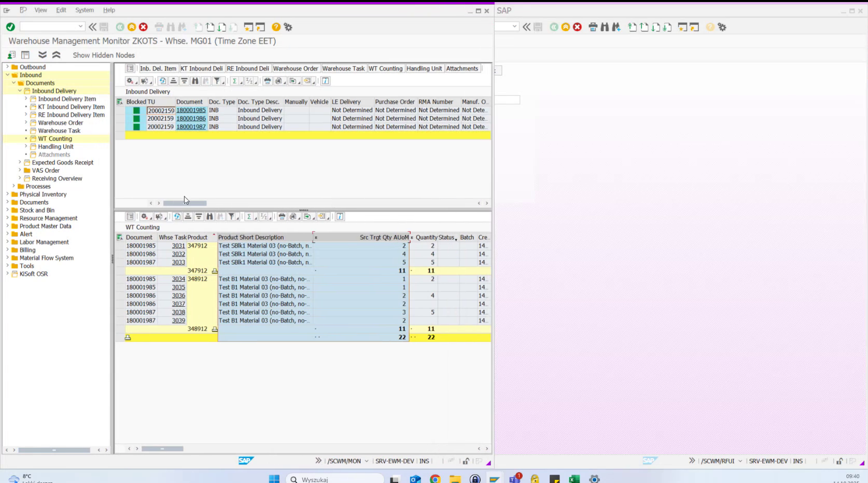
Task: Click Show Hidden Nodes
Action: pos(103,55)
